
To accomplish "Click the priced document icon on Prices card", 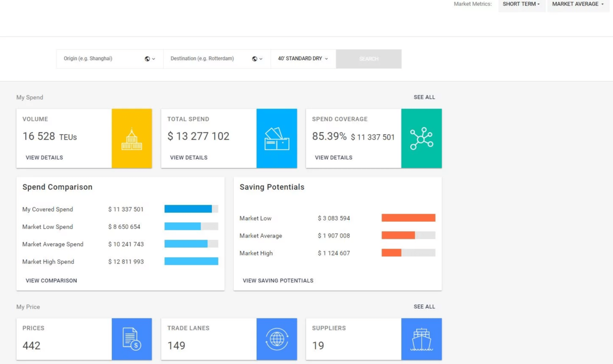I will point(132,339).
